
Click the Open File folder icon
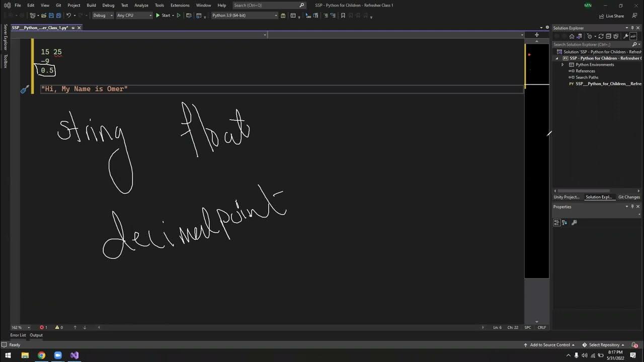click(x=44, y=16)
